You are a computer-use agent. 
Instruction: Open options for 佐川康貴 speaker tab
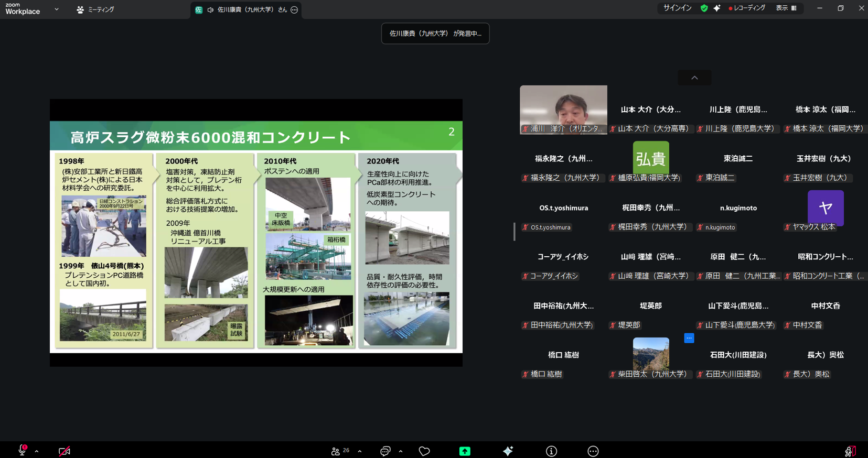(x=294, y=10)
